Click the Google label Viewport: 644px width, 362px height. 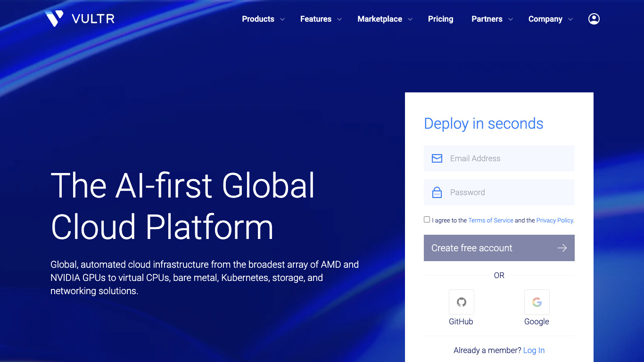(x=537, y=321)
